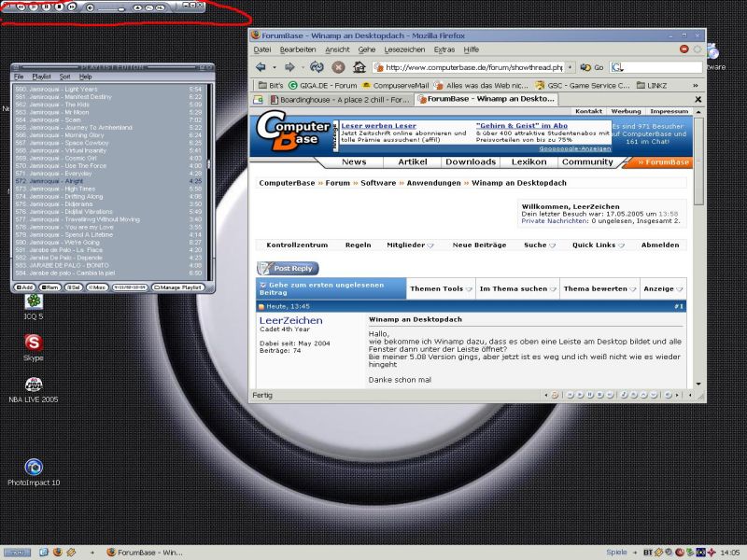Image resolution: width=747 pixels, height=560 pixels.
Task: Toggle Winamp toolbar PL playlist button
Action: (149, 7)
